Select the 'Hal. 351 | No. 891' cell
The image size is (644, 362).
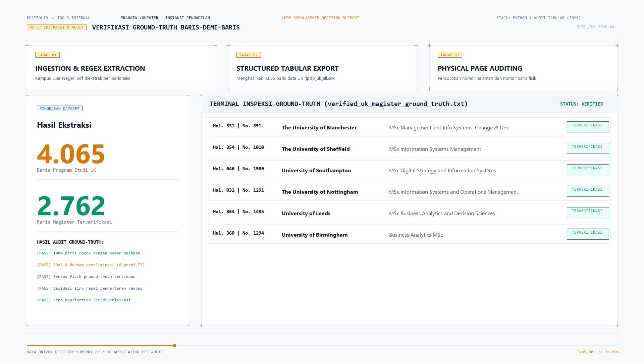[x=237, y=126]
